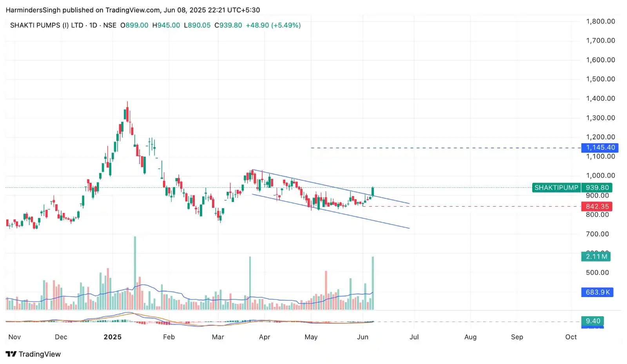
Task: Click the Sep label on time axis
Action: 517,337
